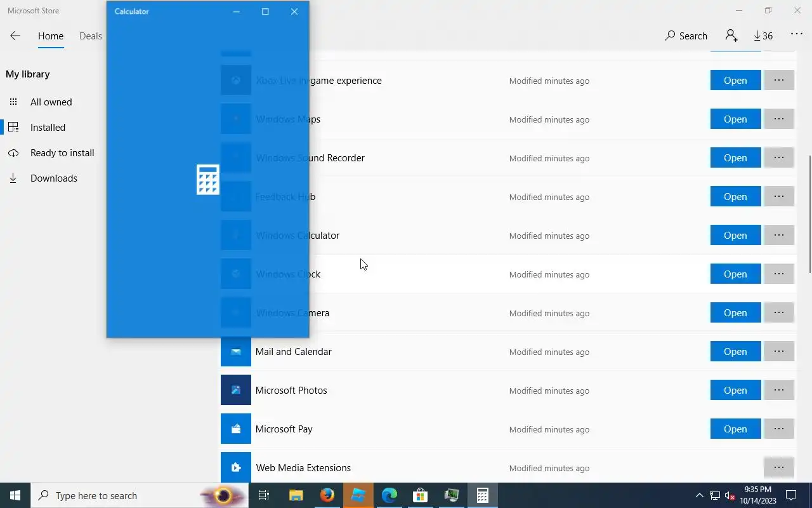
Task: Click the Microsoft Photos app name
Action: coord(291,391)
